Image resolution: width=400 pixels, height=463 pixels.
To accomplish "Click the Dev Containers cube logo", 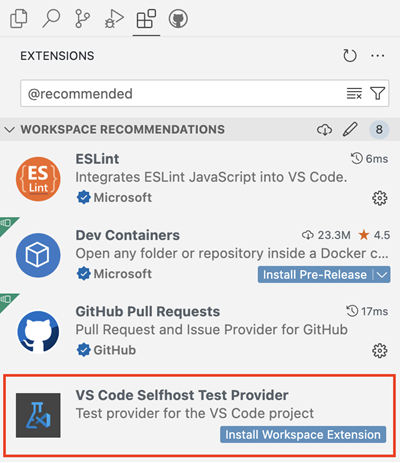I will click(x=38, y=255).
